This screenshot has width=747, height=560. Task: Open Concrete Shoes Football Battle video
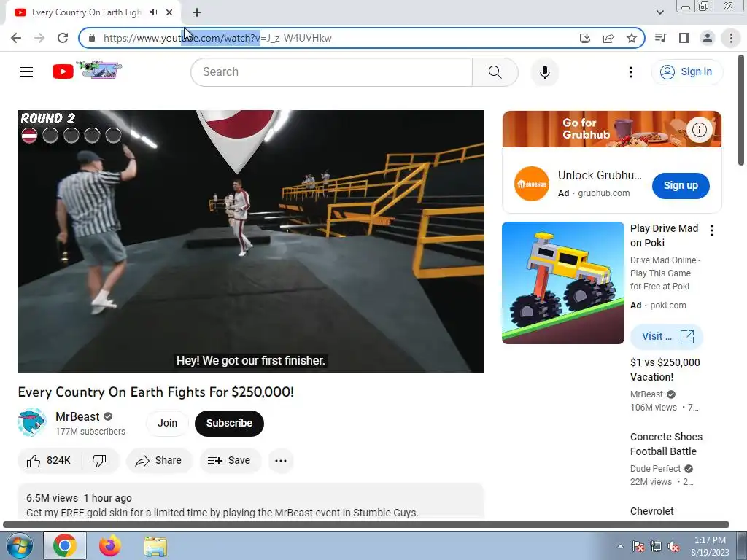click(666, 444)
